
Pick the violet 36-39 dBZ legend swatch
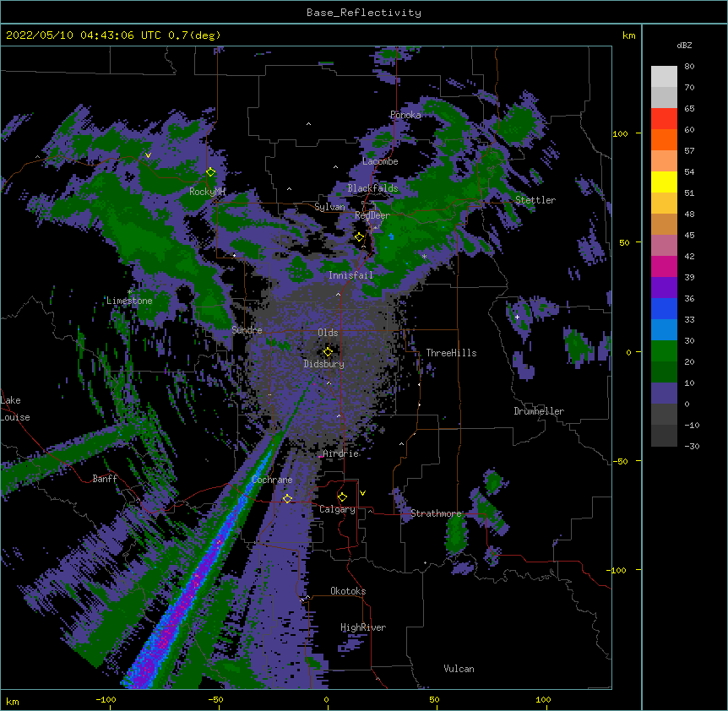click(x=664, y=288)
